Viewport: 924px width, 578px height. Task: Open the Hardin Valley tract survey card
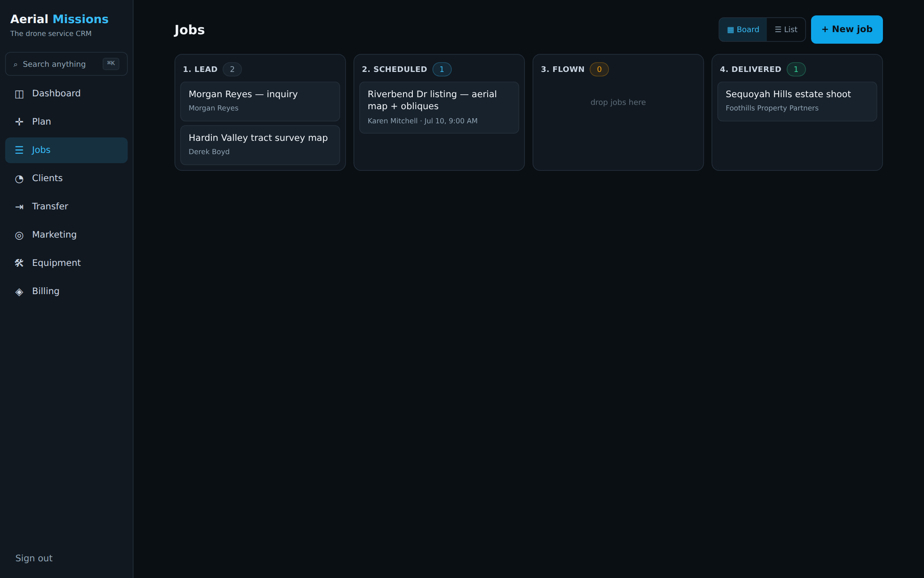(x=260, y=145)
